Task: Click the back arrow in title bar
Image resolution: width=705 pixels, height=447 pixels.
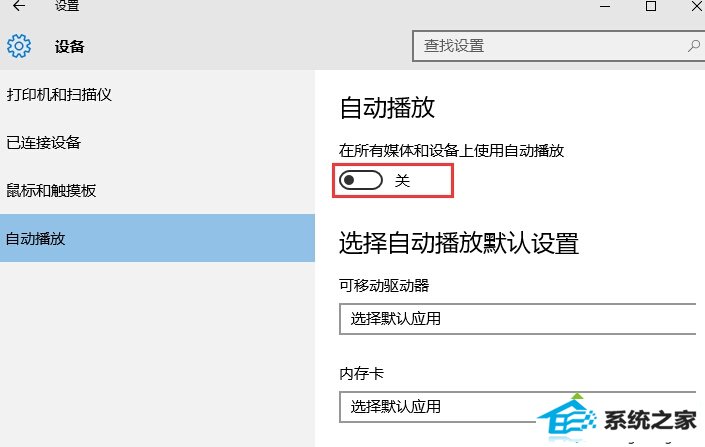Action: (19, 7)
